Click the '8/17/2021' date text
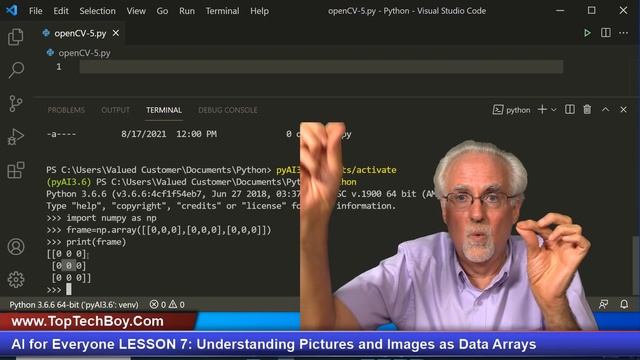 click(143, 134)
